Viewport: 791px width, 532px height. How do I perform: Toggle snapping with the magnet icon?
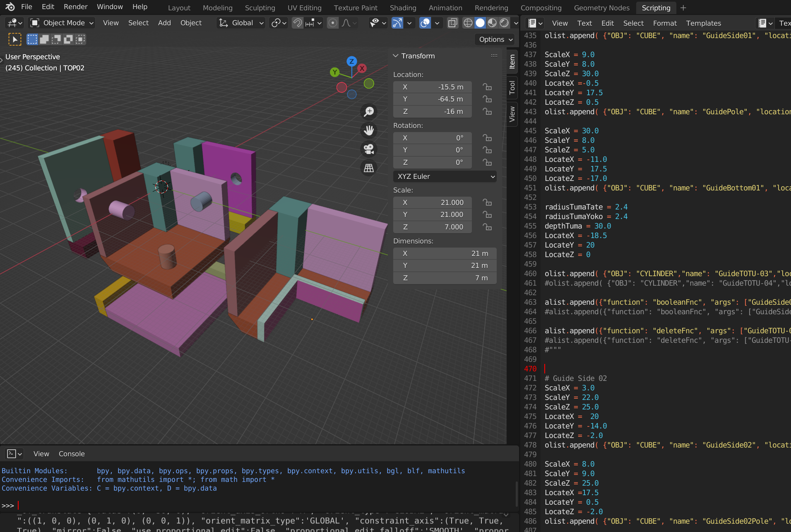pyautogui.click(x=297, y=23)
